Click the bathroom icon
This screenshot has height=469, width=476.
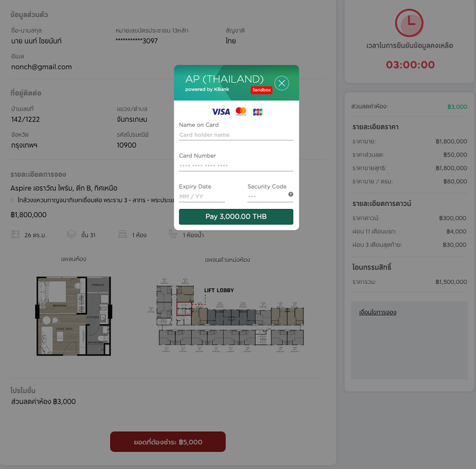[173, 234]
